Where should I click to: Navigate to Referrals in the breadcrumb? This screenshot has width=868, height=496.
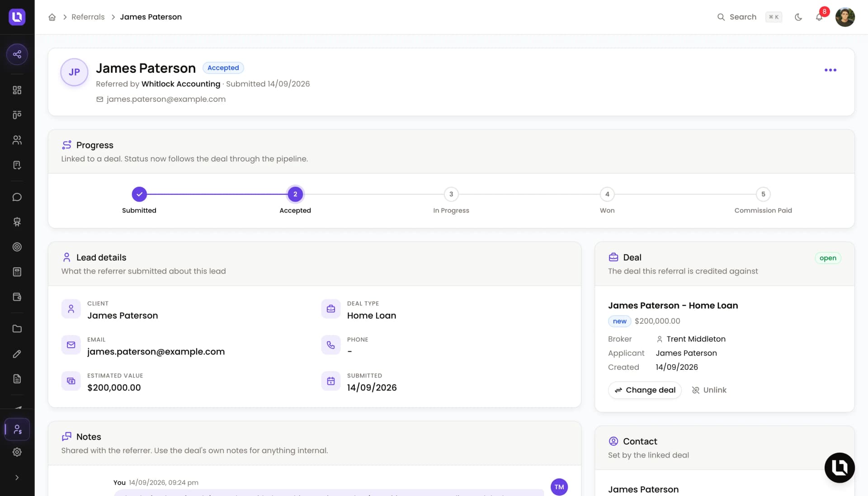[88, 17]
